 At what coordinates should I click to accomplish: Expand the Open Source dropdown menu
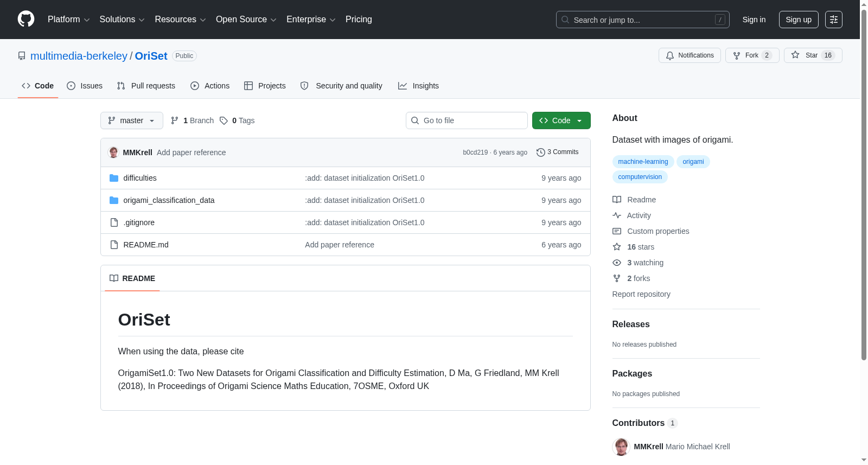coord(246,20)
